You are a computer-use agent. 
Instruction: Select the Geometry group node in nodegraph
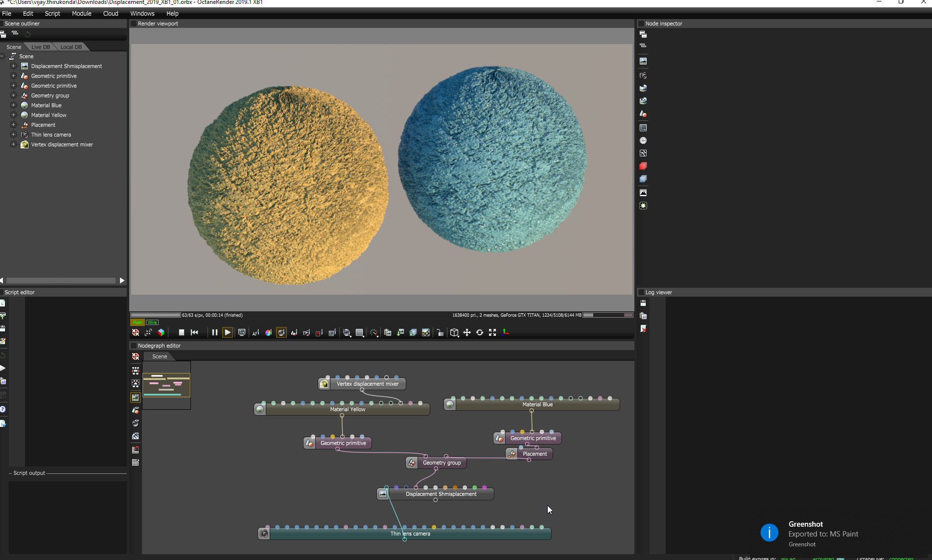[437, 463]
